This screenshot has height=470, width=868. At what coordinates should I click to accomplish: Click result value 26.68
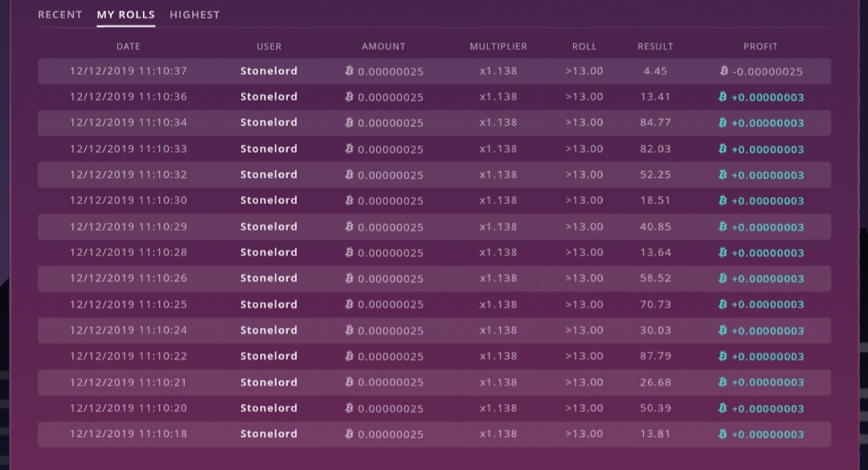(656, 382)
